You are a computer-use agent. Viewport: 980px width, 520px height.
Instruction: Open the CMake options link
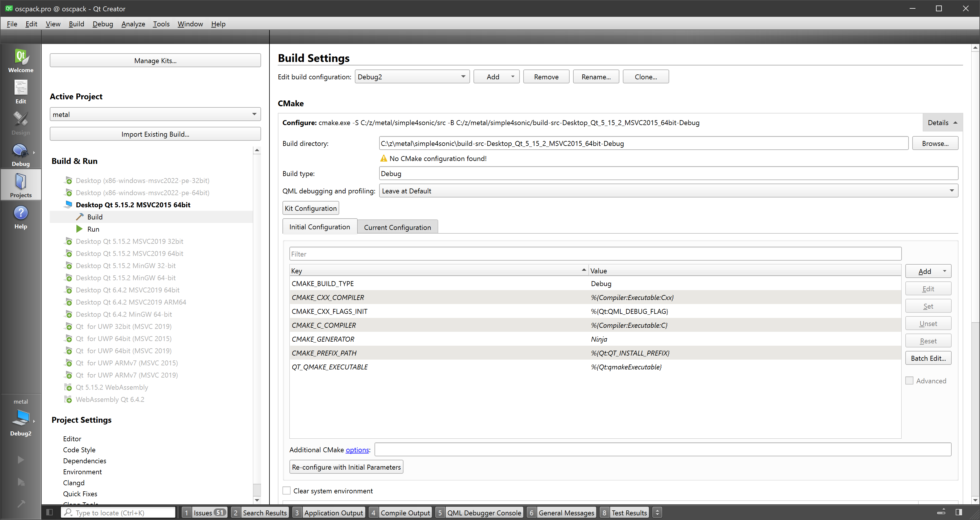coord(357,450)
